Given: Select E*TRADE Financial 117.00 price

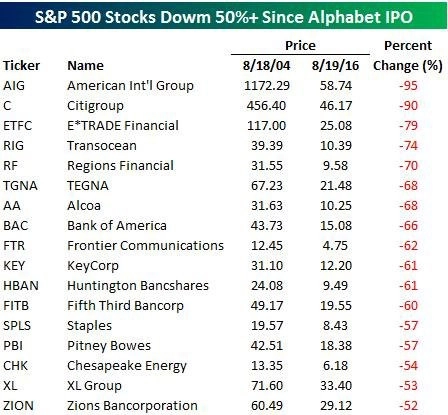Looking at the screenshot, I should 266,126.
